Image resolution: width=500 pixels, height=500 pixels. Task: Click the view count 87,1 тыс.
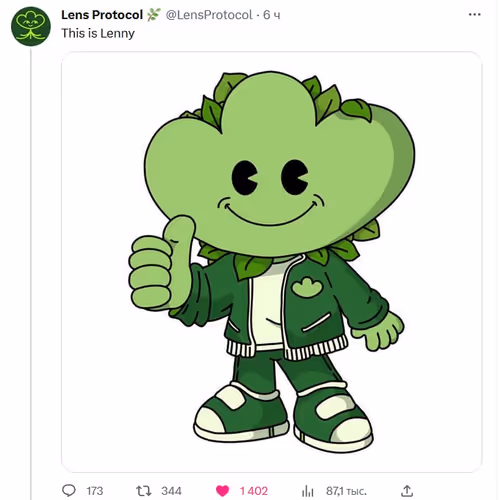tap(346, 491)
